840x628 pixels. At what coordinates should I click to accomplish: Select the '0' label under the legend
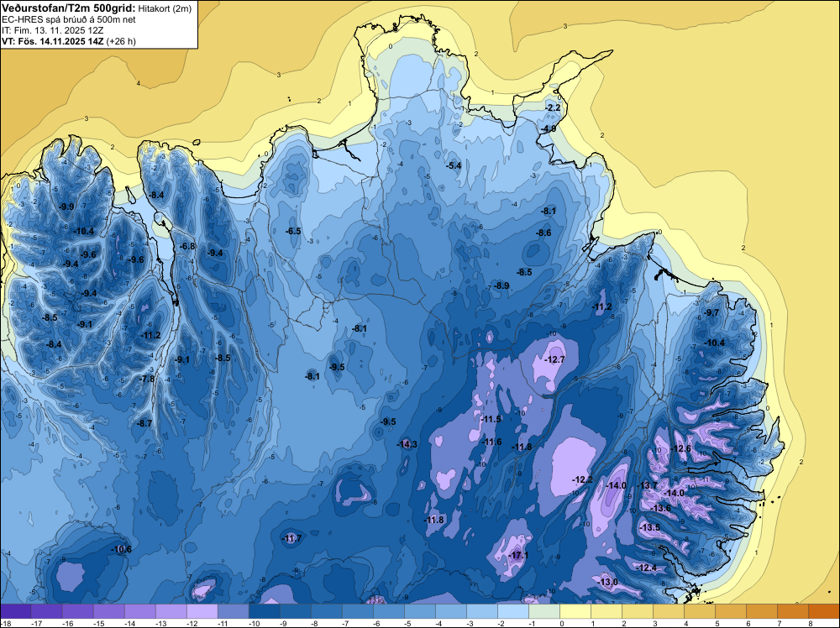pos(561,623)
